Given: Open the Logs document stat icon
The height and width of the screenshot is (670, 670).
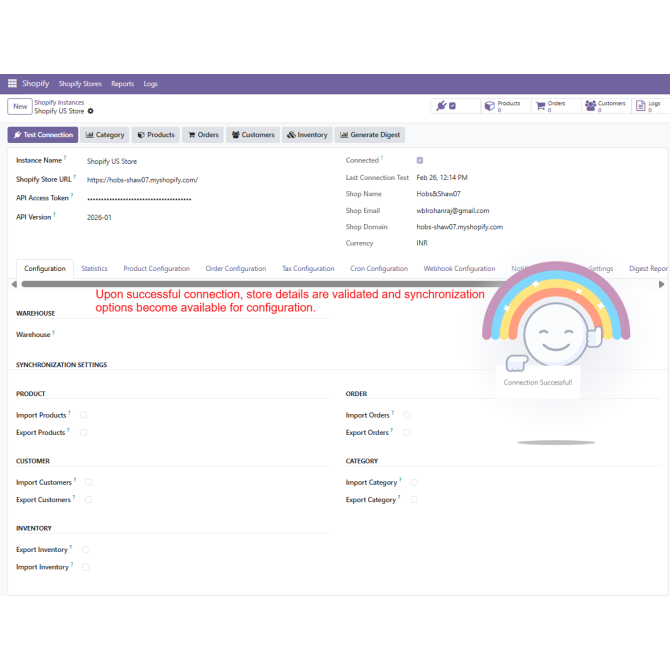Looking at the screenshot, I should pos(641,106).
